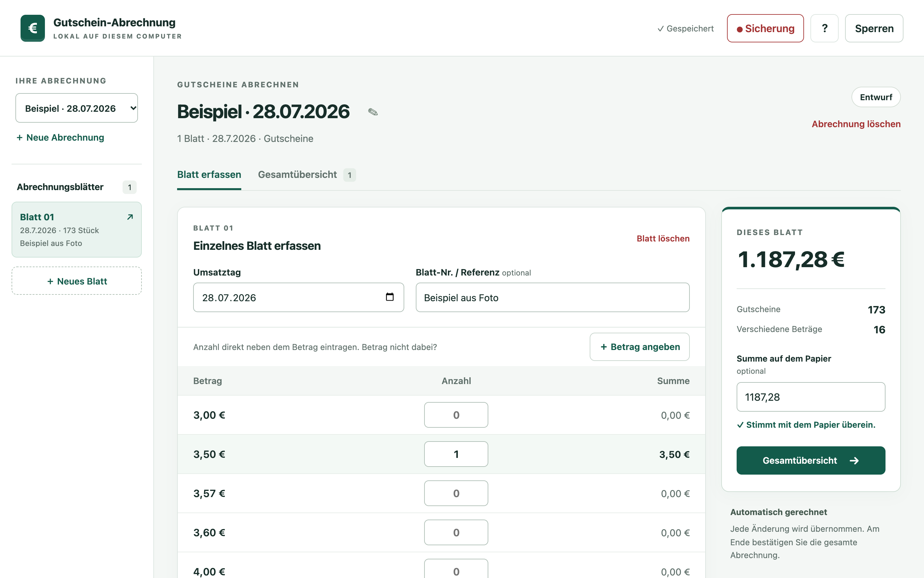This screenshot has height=578, width=924.
Task: Focus the Umsatztag date field
Action: pyautogui.click(x=299, y=297)
